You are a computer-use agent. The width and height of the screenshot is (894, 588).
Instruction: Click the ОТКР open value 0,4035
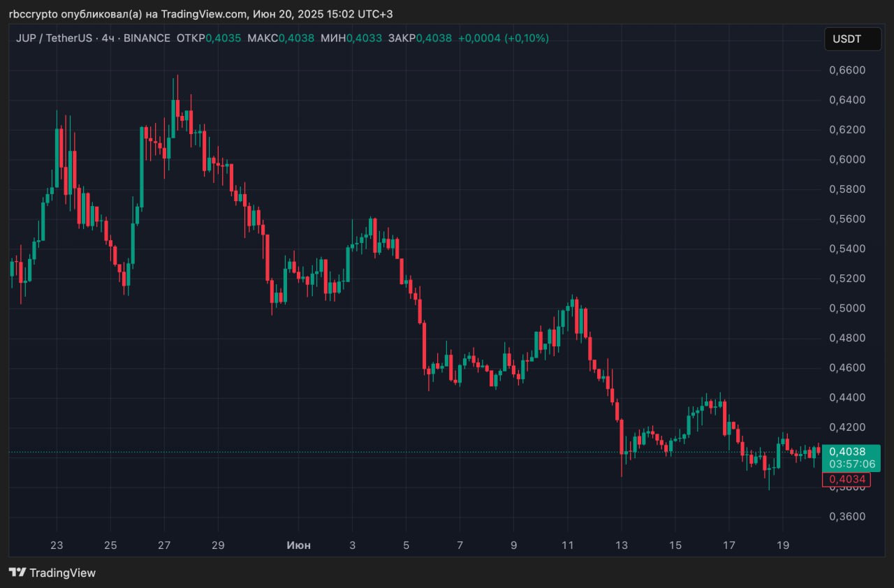223,38
